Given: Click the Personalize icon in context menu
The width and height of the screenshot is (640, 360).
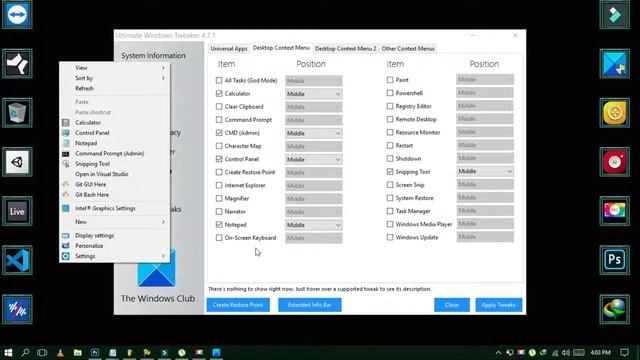Looking at the screenshot, I should point(66,246).
